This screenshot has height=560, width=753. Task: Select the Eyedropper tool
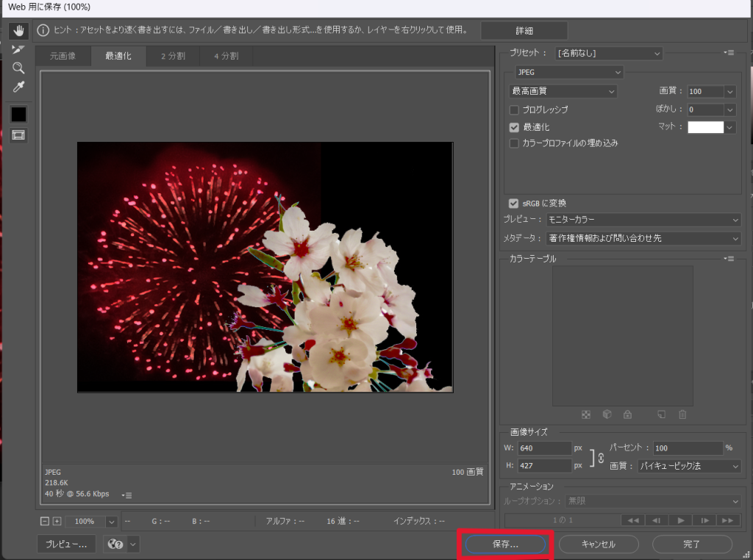coord(18,87)
